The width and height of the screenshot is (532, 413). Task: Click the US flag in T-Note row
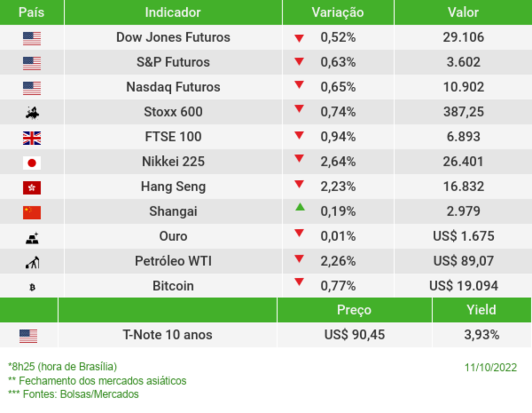tap(29, 336)
